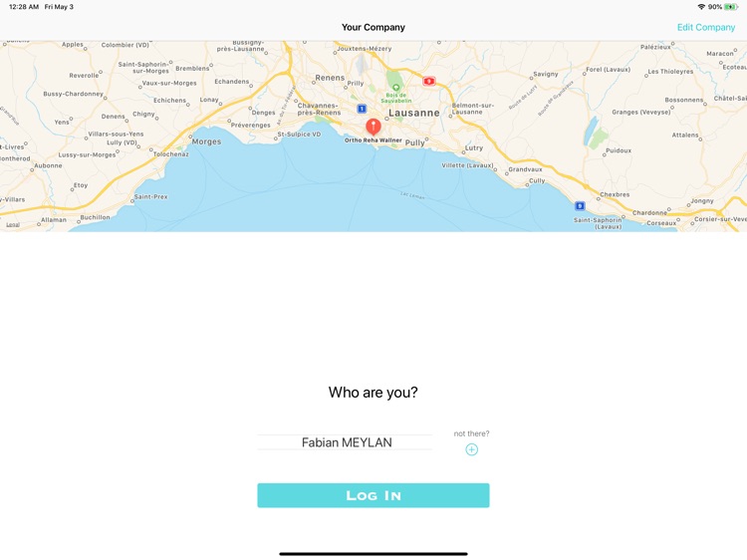Image resolution: width=747 pixels, height=560 pixels.
Task: Add a new person with plus icon
Action: pos(472,449)
